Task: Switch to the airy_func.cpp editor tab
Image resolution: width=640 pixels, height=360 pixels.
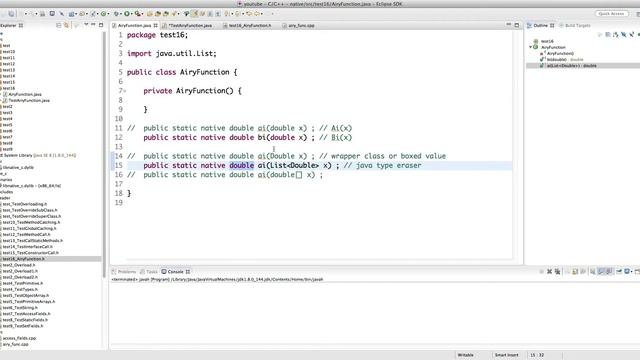Action: coord(301,25)
